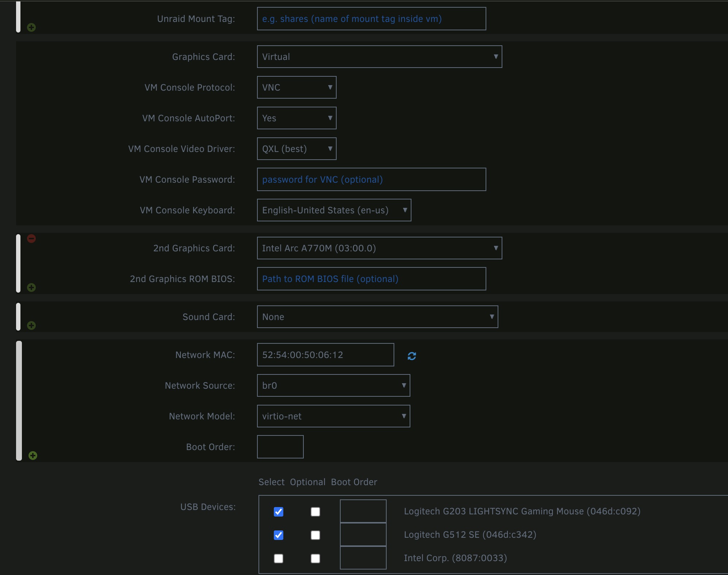Click the 2nd Graphics ROM BIOS label
Screen dimensions: 728x575
coord(182,279)
